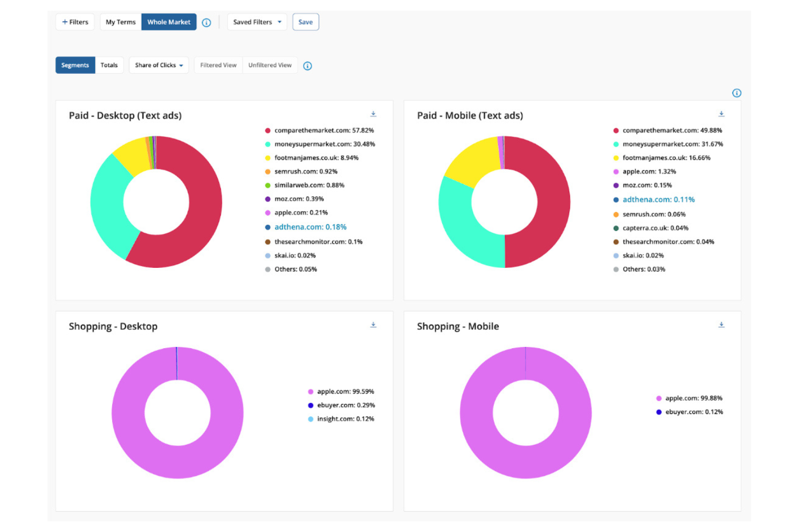The image size is (798, 532).
Task: Click the Save button
Action: (305, 22)
